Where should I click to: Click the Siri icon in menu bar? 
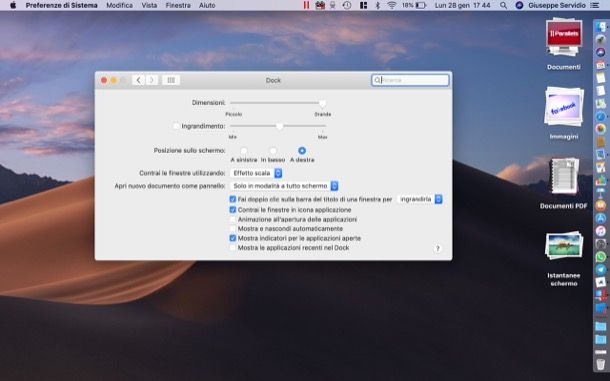point(519,5)
